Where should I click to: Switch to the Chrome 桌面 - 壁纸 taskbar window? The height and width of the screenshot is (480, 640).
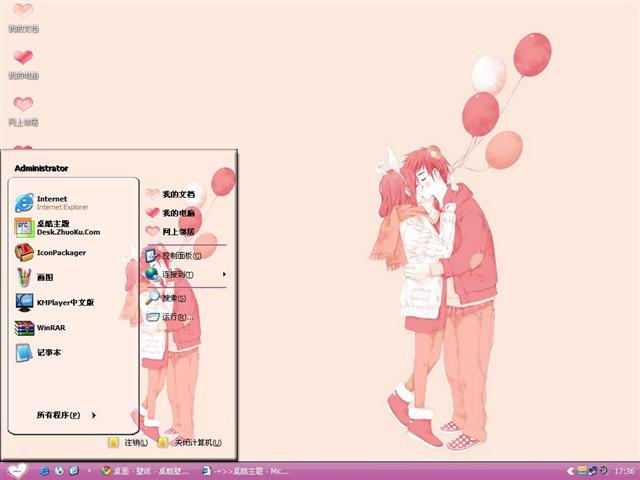pos(146,471)
